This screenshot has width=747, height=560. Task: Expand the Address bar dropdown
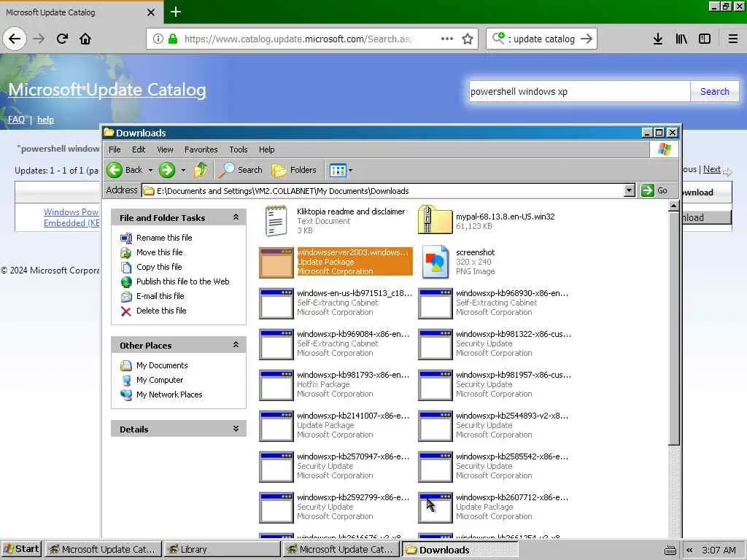[630, 190]
